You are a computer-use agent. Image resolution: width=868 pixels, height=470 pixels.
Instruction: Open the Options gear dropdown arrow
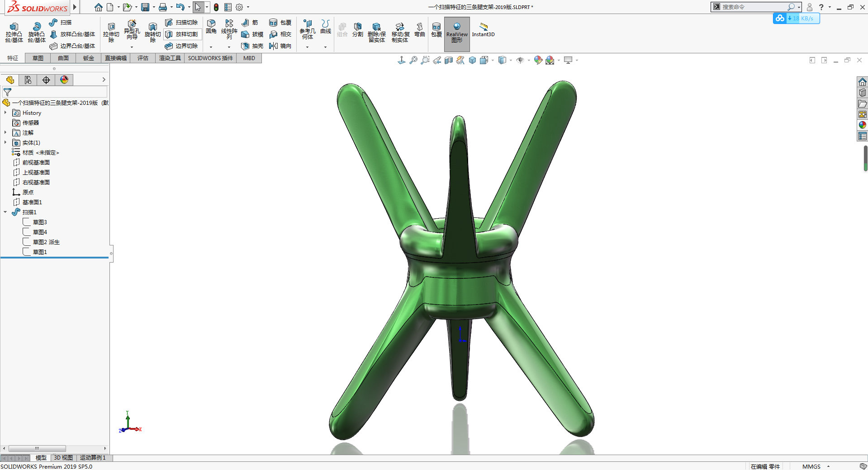248,7
